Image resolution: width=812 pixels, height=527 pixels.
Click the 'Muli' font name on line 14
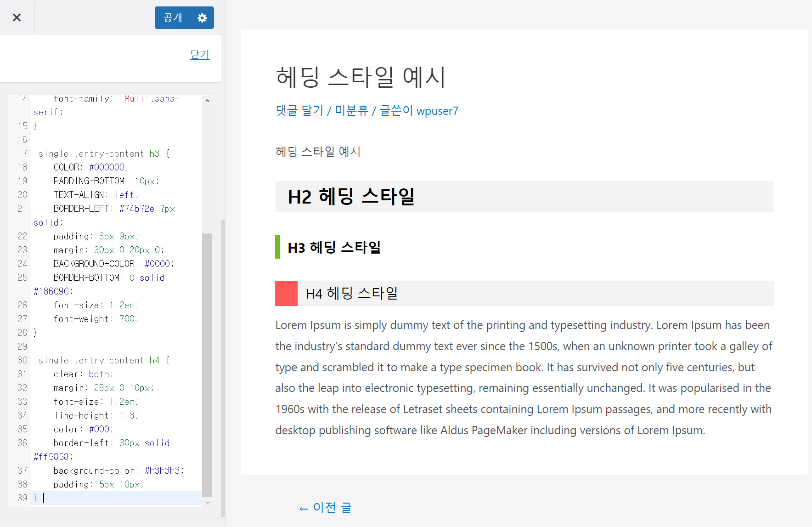pos(133,98)
